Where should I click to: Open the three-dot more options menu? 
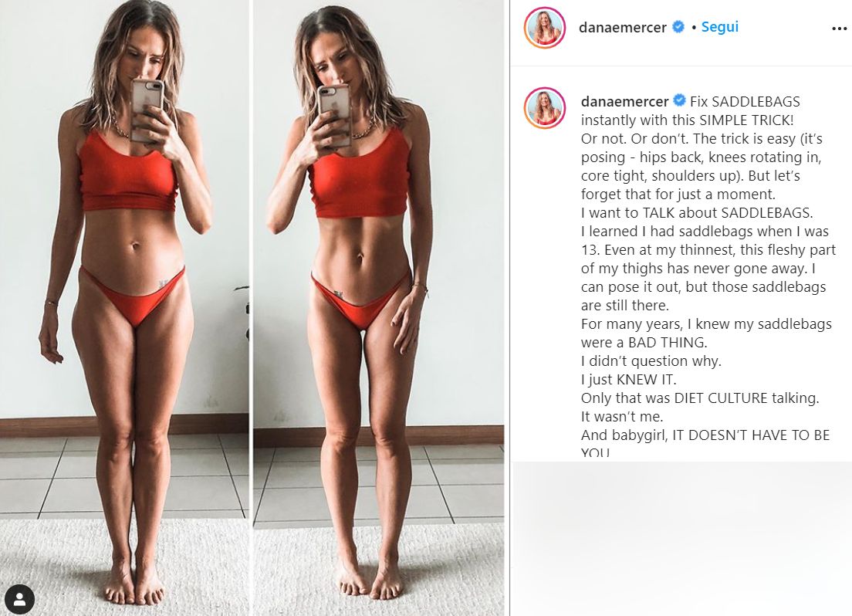pos(839,29)
